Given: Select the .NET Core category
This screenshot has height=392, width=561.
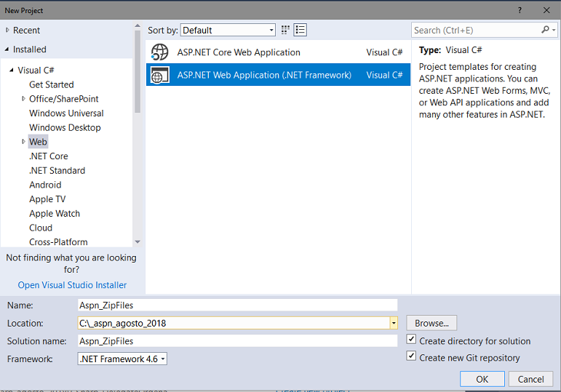Looking at the screenshot, I should point(49,156).
